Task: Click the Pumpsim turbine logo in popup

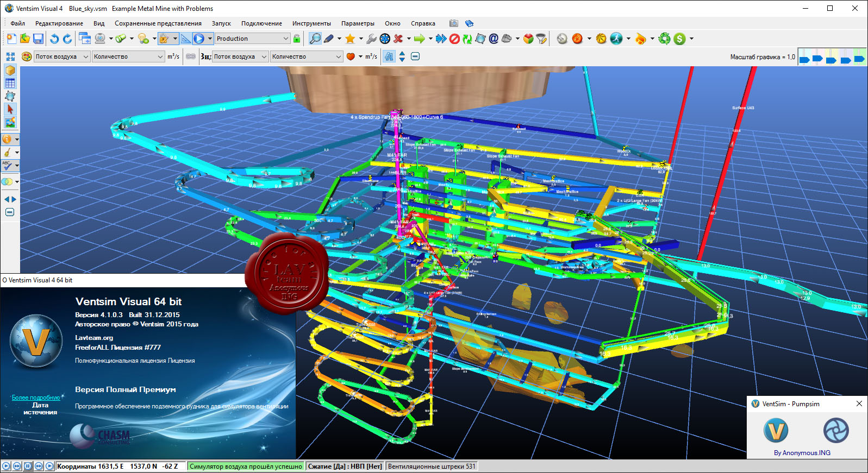Action: pyautogui.click(x=836, y=431)
